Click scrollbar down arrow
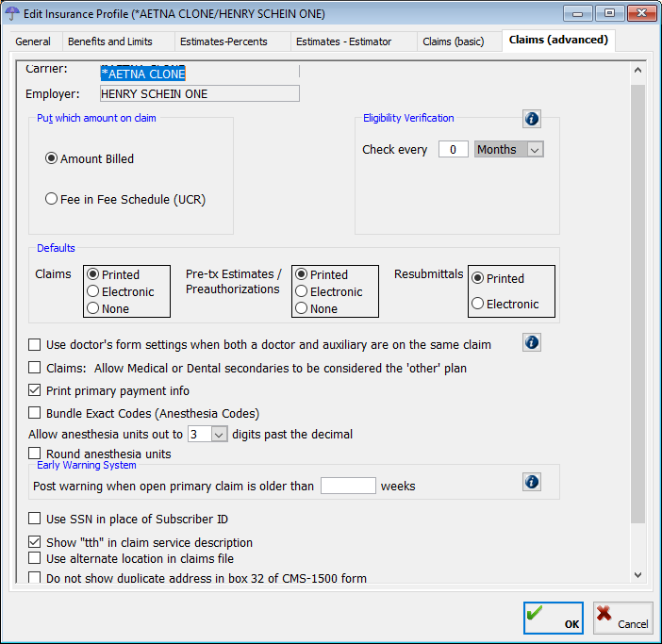 (637, 574)
